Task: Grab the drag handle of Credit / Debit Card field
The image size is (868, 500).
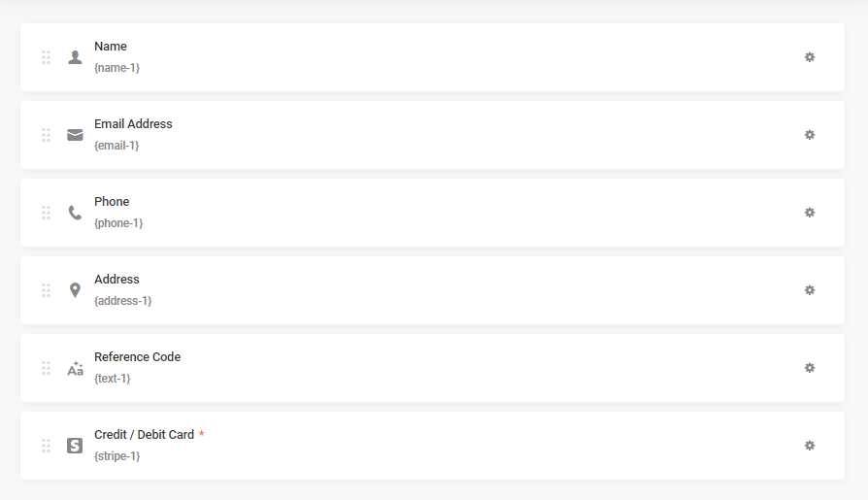Action: [46, 446]
